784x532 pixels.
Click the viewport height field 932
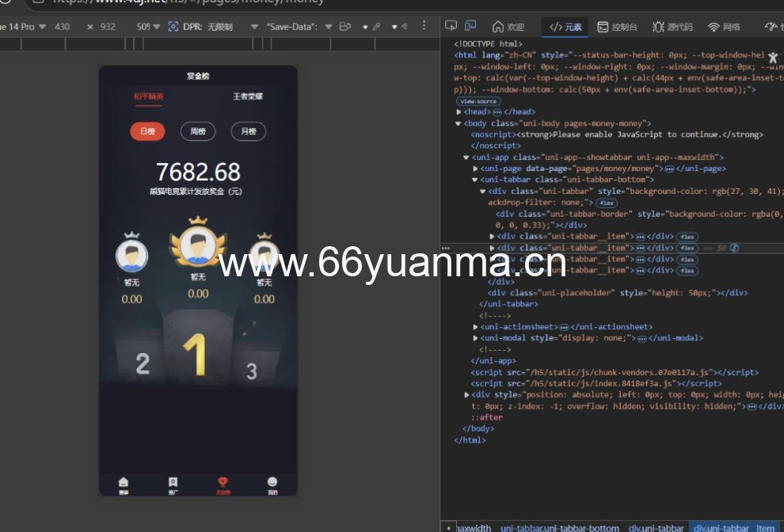tap(108, 26)
